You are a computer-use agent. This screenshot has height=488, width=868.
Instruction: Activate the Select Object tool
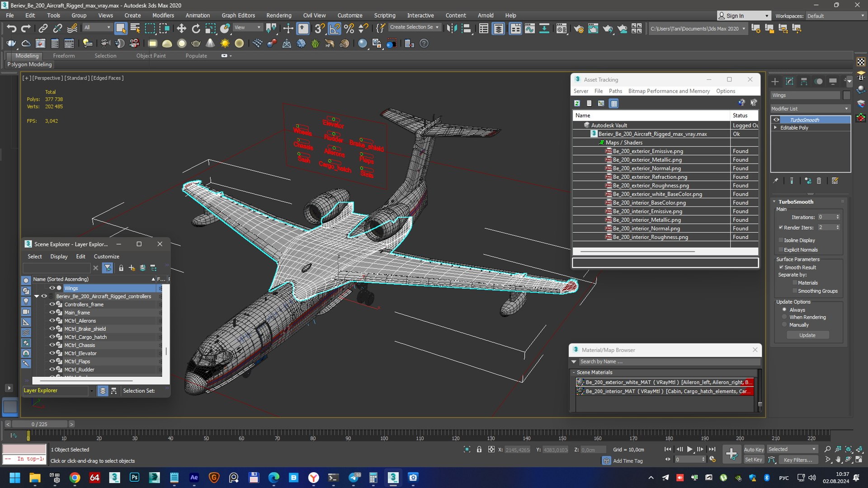click(x=121, y=28)
